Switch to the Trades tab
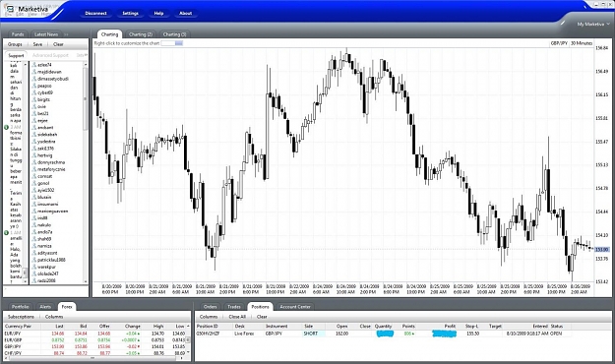 click(x=234, y=307)
